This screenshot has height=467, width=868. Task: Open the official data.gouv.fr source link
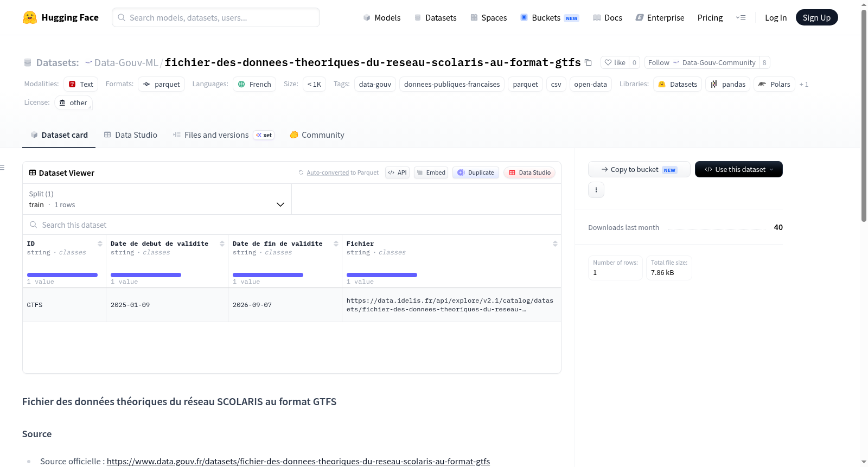(x=298, y=461)
